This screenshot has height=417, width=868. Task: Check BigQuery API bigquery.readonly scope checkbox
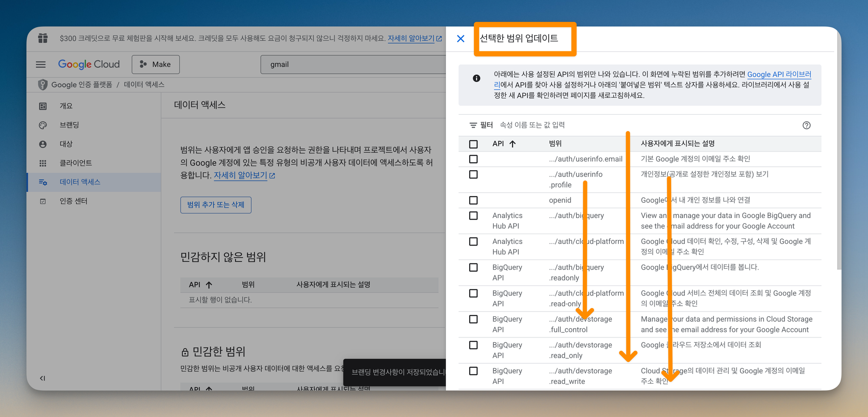click(473, 268)
